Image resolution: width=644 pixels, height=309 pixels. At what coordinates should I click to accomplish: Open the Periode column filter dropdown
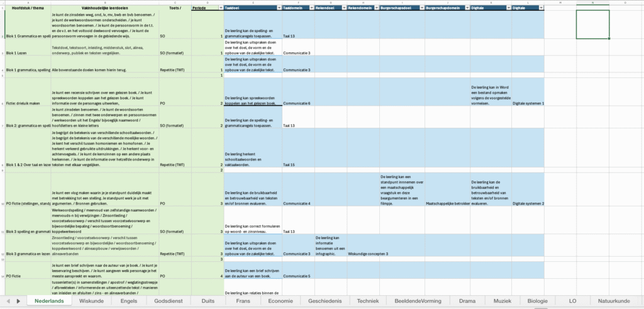pos(220,8)
